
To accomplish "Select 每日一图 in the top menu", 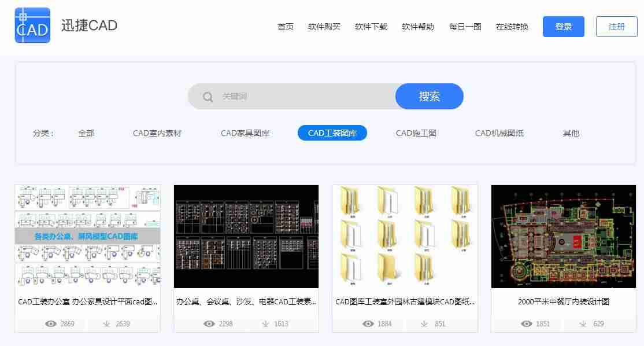I will coord(465,27).
